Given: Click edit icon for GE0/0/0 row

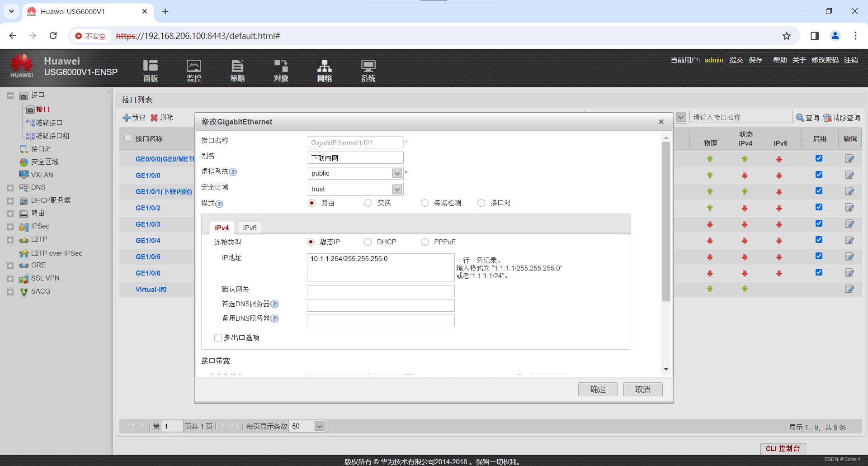Looking at the screenshot, I should 849,159.
